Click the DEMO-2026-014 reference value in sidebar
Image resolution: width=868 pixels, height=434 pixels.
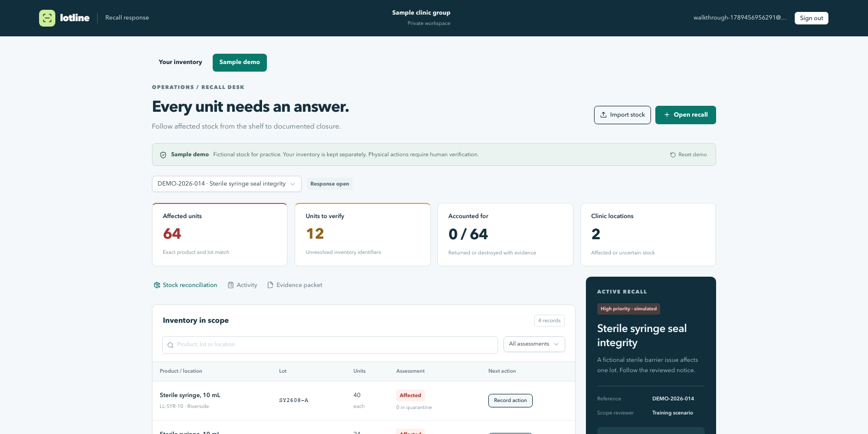673,399
